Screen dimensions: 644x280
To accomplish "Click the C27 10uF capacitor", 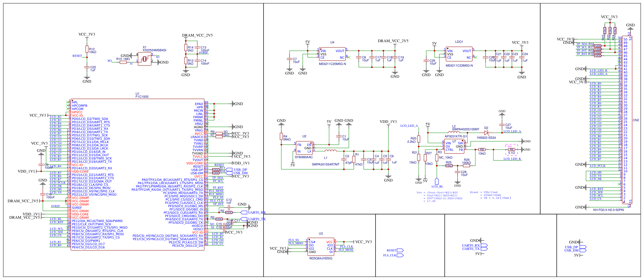I will point(502,125).
